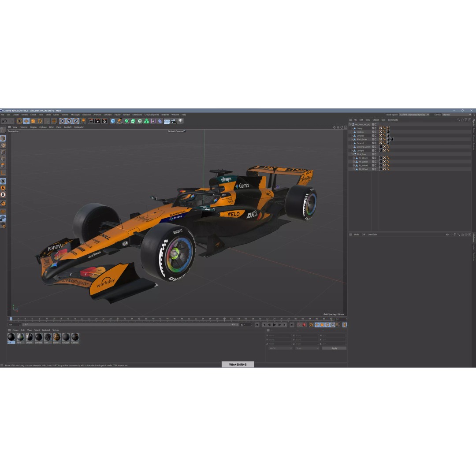Click the Cube primitive icon in toolbar
476x476 pixels.
(x=113, y=121)
